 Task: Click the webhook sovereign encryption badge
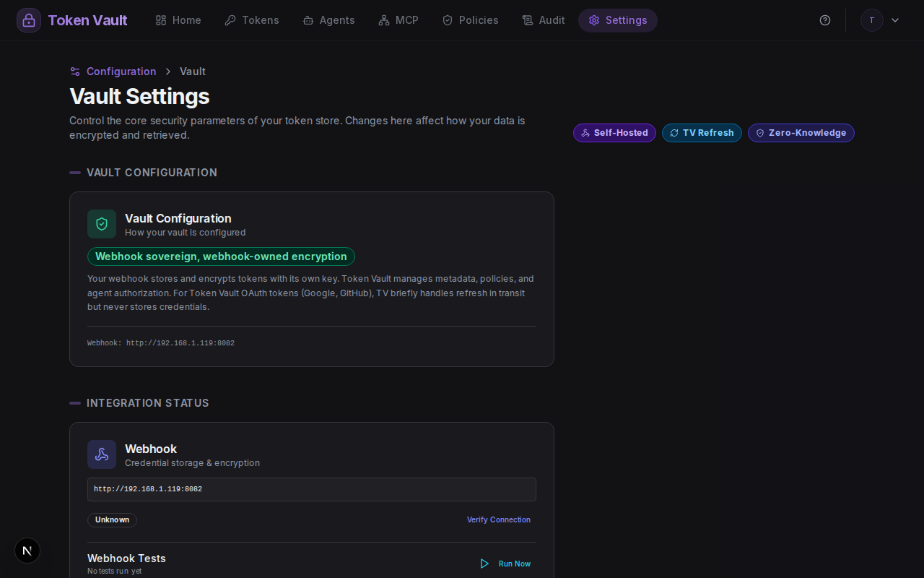point(221,256)
